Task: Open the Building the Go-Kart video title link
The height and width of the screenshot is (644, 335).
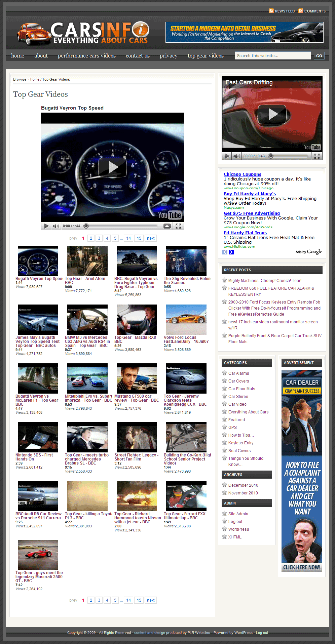Action: 187,459
